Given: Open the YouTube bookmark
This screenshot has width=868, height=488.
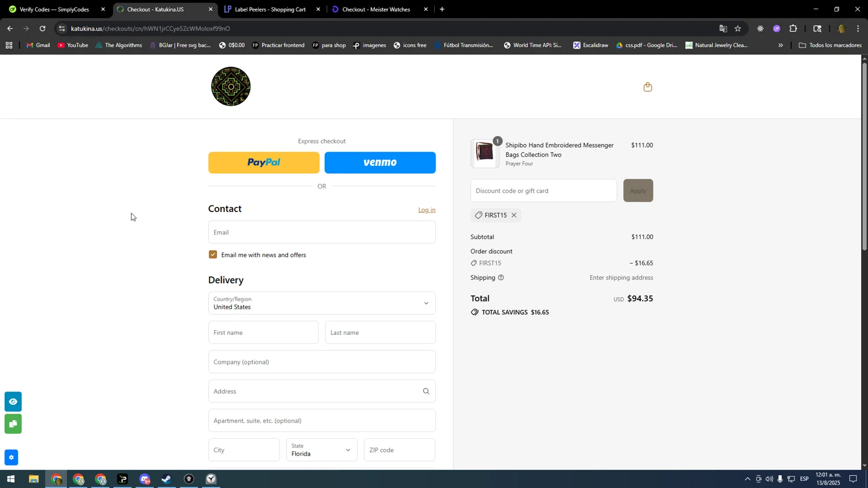Looking at the screenshot, I should click(x=73, y=45).
